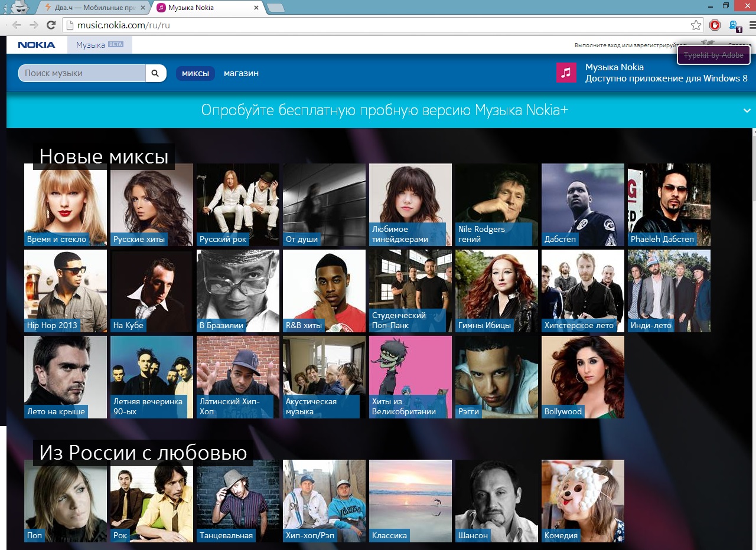
Task: Click the Nokia logo
Action: (x=37, y=45)
